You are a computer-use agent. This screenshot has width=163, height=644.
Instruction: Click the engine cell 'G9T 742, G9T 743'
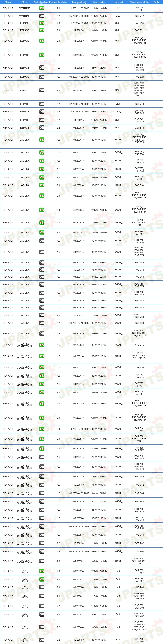tap(139, 121)
